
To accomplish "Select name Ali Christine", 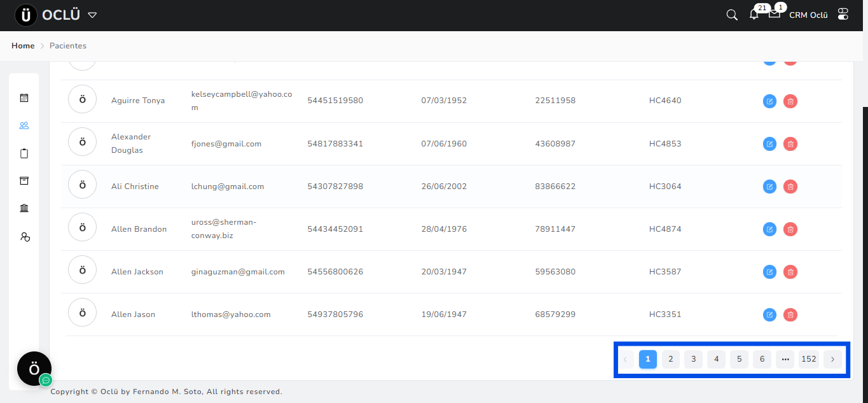I will (135, 187).
